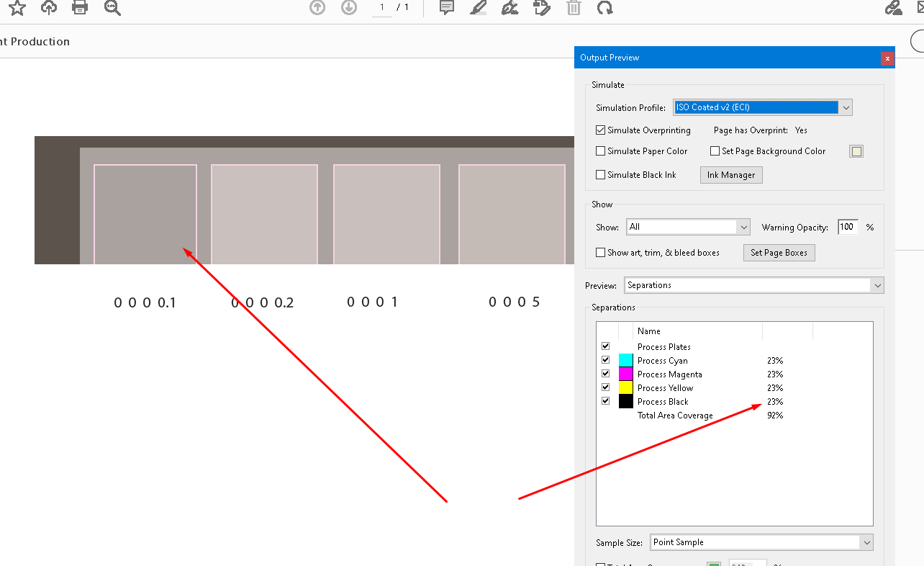Click the "0 0 0 0.1" label
This screenshot has width=924, height=566.
coord(145,302)
